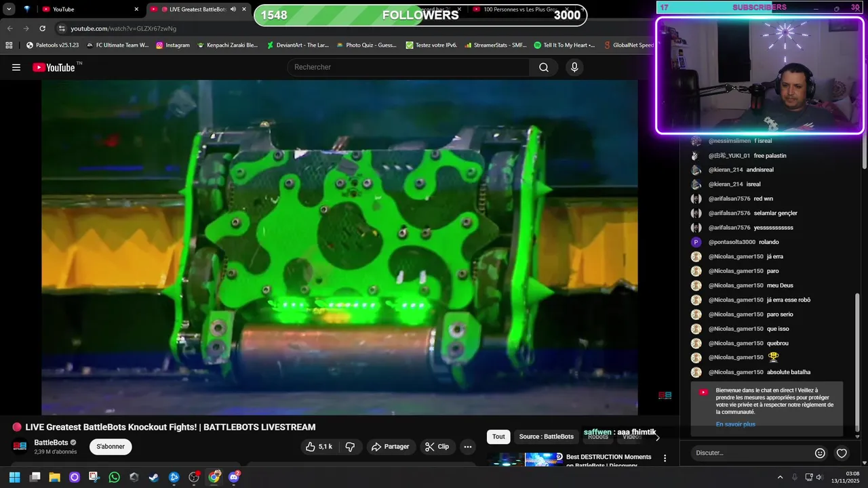Screen dimensions: 868x488
Task: Open the chat emoji picker
Action: coord(820,453)
